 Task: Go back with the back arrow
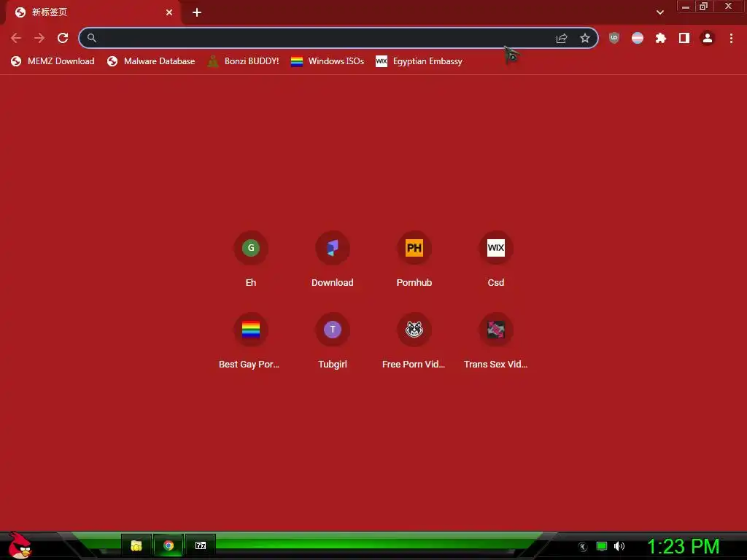[16, 38]
